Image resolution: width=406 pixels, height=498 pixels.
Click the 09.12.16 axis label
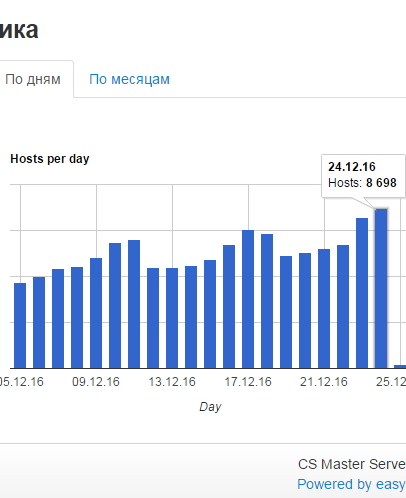pyautogui.click(x=96, y=382)
